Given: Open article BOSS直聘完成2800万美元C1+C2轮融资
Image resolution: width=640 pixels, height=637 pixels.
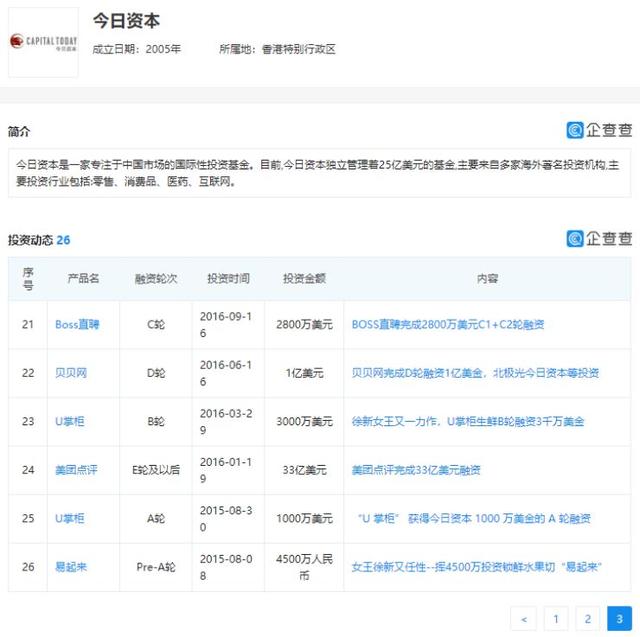Looking at the screenshot, I should tap(448, 324).
